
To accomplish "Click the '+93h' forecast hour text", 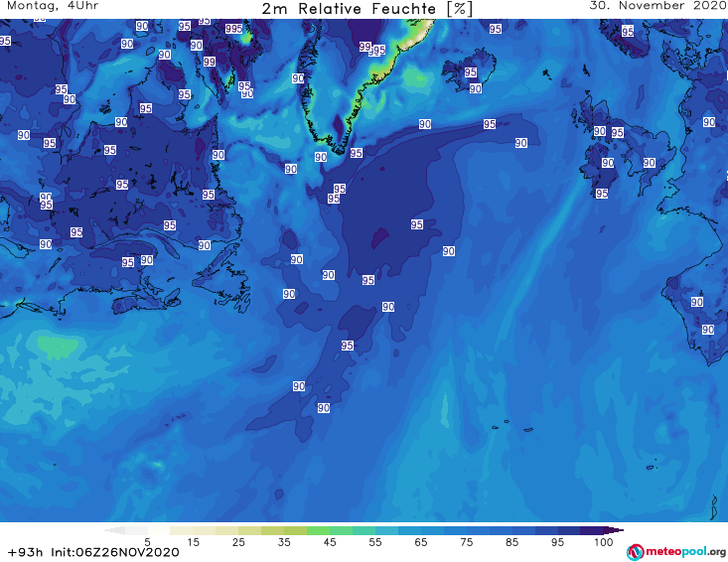I will tap(25, 552).
